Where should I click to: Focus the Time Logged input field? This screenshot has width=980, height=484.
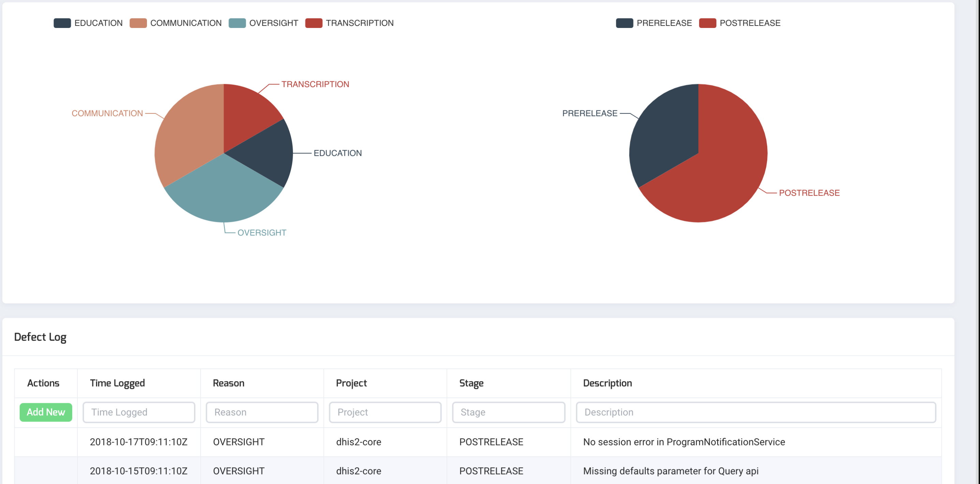click(139, 412)
